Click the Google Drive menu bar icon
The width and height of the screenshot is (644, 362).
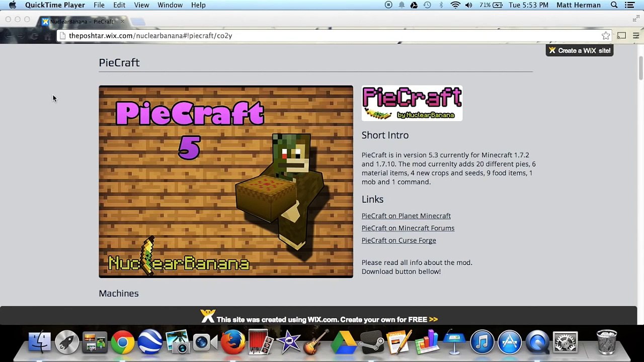(414, 5)
